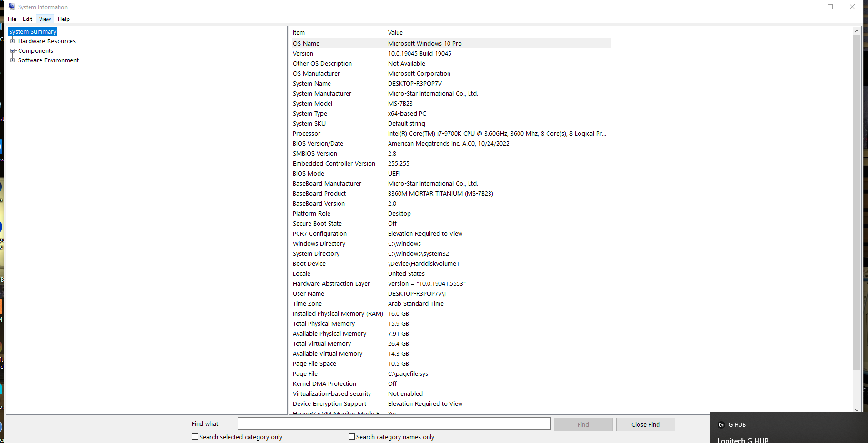Select the OS Name row
Screen dimensions: 868x443
pos(450,43)
